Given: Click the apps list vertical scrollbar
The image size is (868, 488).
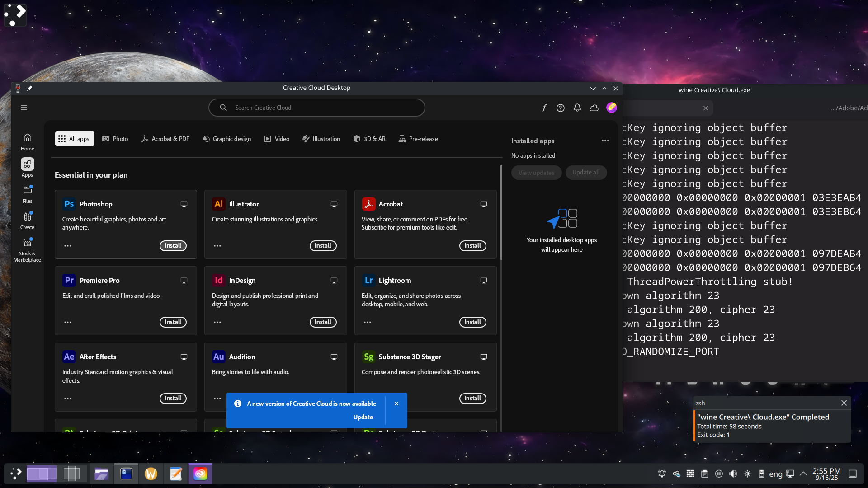Looking at the screenshot, I should point(501,212).
